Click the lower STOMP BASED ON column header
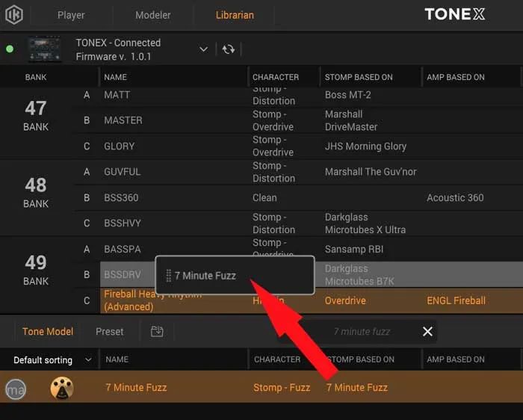The image size is (523, 420). [x=360, y=359]
